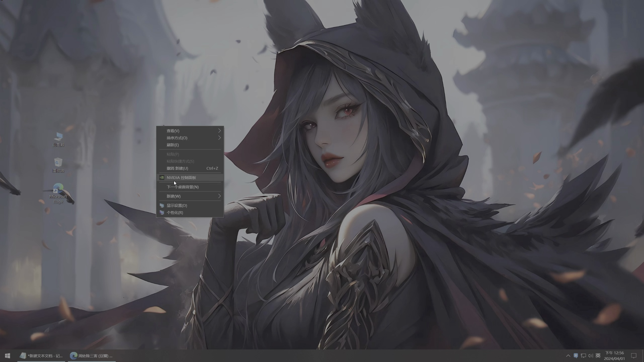Select the 回收站 Recycle Bin desktop icon
Viewport: 644px width, 362px height.
58,165
